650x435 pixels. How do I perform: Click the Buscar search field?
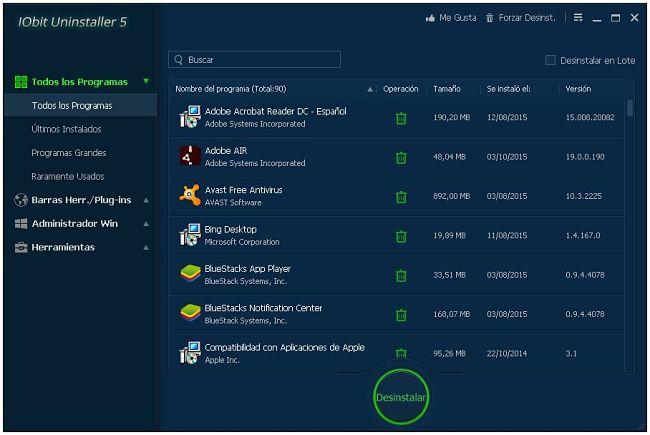255,60
